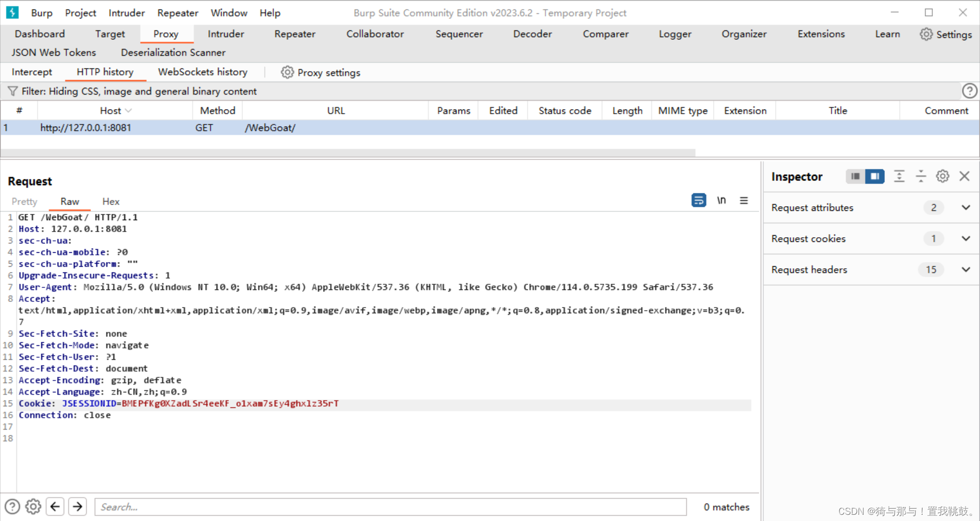Switch to Intercept sub-tab
Viewport: 980px width, 521px height.
point(32,72)
